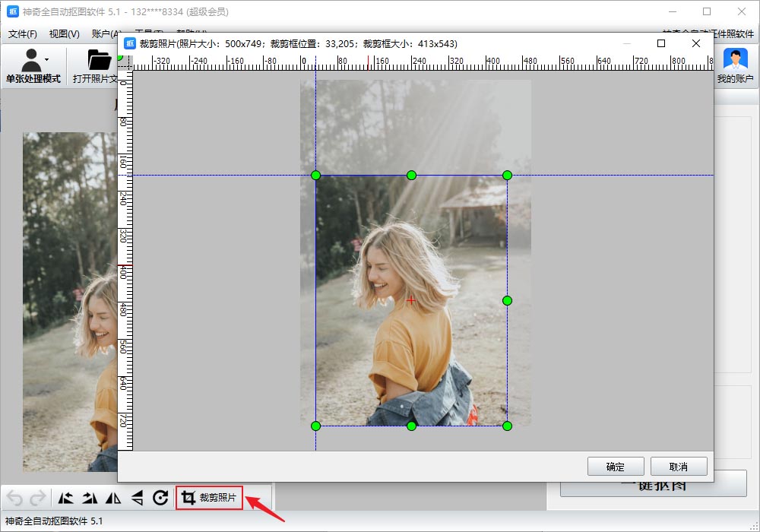Screen dimensions: 760x532
Task: Cancel cropping with 取消 button
Action: [679, 467]
